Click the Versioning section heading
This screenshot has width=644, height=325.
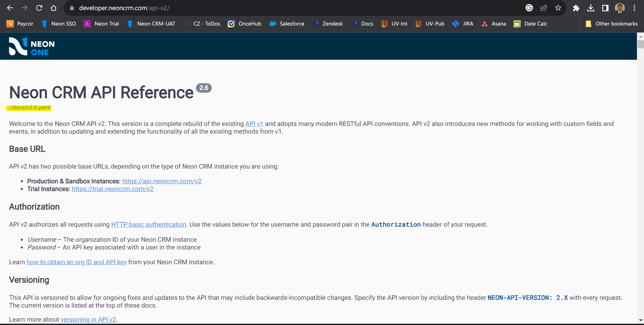29,280
